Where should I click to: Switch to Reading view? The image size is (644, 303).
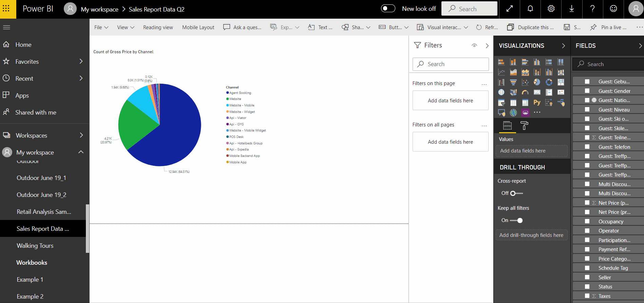[x=158, y=27]
